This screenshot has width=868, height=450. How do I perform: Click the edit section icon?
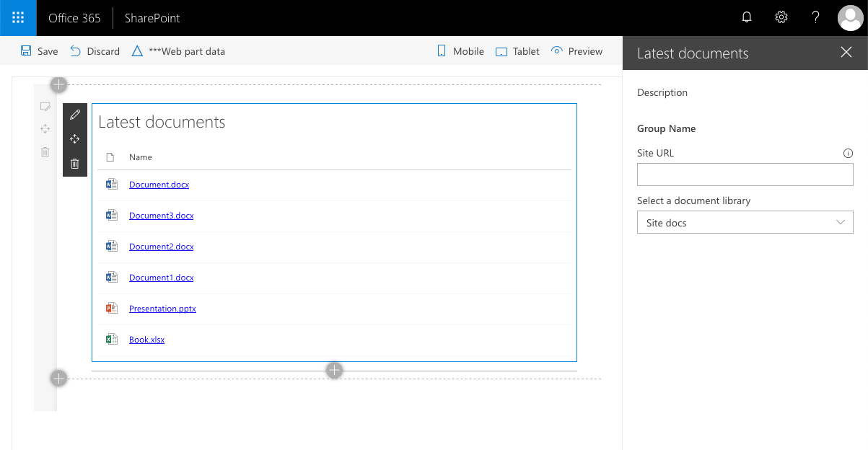(x=45, y=107)
